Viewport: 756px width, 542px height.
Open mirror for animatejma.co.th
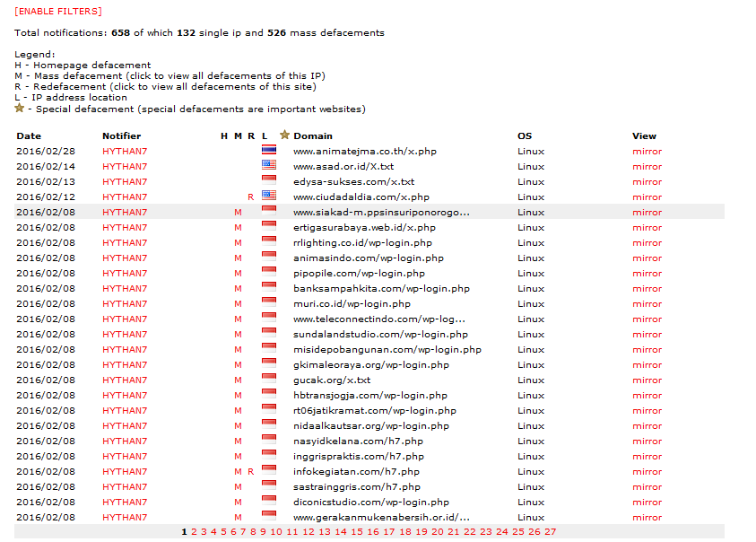[x=647, y=151]
